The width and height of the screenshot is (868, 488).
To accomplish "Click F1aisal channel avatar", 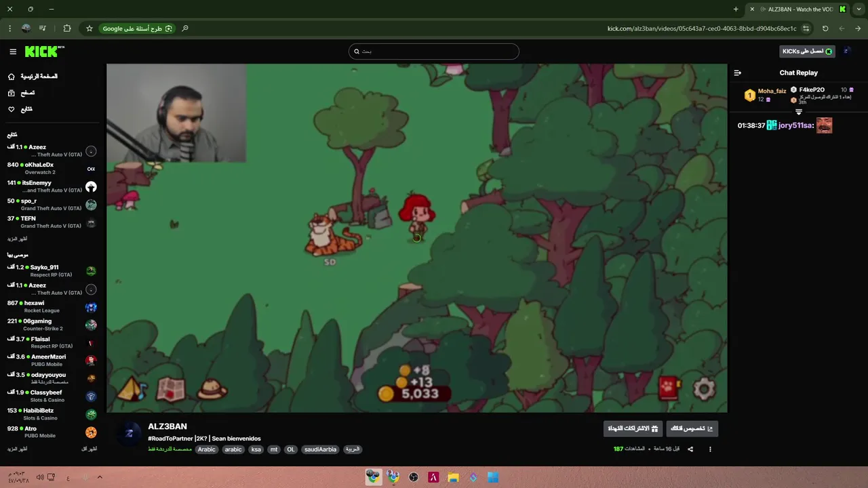I will tap(91, 343).
